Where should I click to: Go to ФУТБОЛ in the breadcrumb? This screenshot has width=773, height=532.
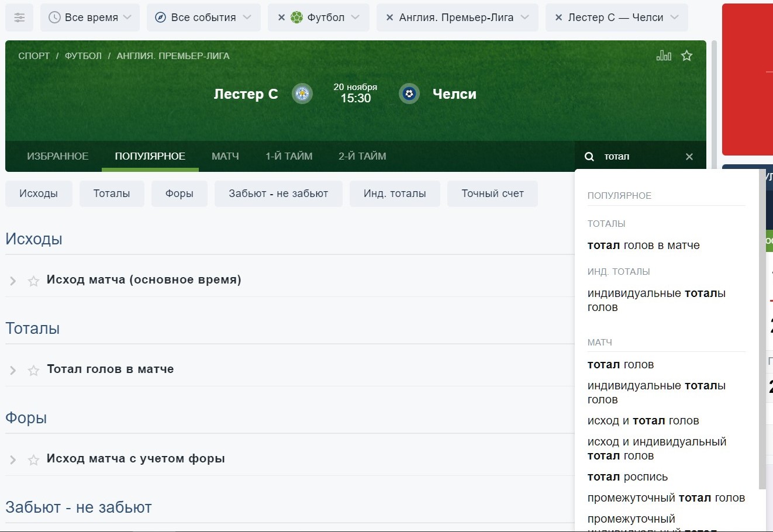click(83, 56)
